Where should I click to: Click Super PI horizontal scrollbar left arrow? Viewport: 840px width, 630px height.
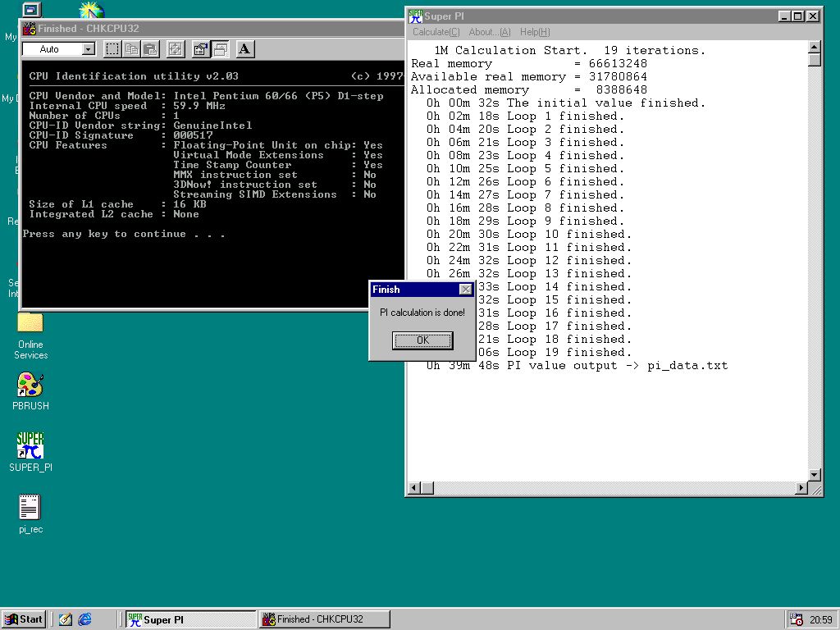(x=414, y=487)
